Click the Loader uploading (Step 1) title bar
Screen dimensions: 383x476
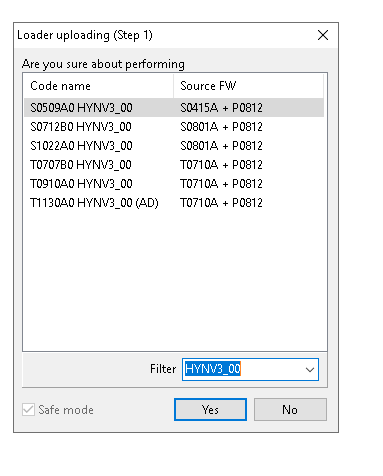pos(163,35)
